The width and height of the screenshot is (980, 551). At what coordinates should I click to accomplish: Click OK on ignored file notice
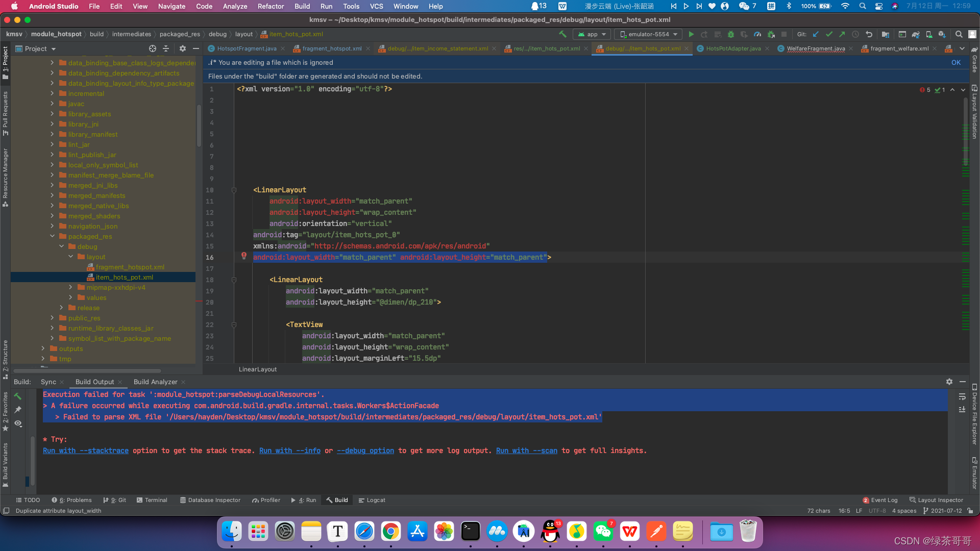pyautogui.click(x=955, y=62)
